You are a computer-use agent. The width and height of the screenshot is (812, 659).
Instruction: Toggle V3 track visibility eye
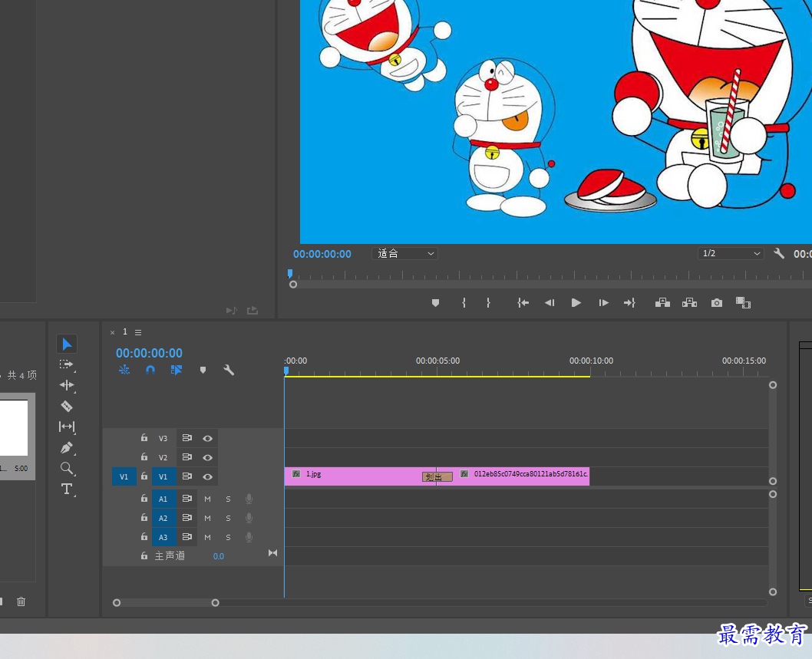click(208, 439)
